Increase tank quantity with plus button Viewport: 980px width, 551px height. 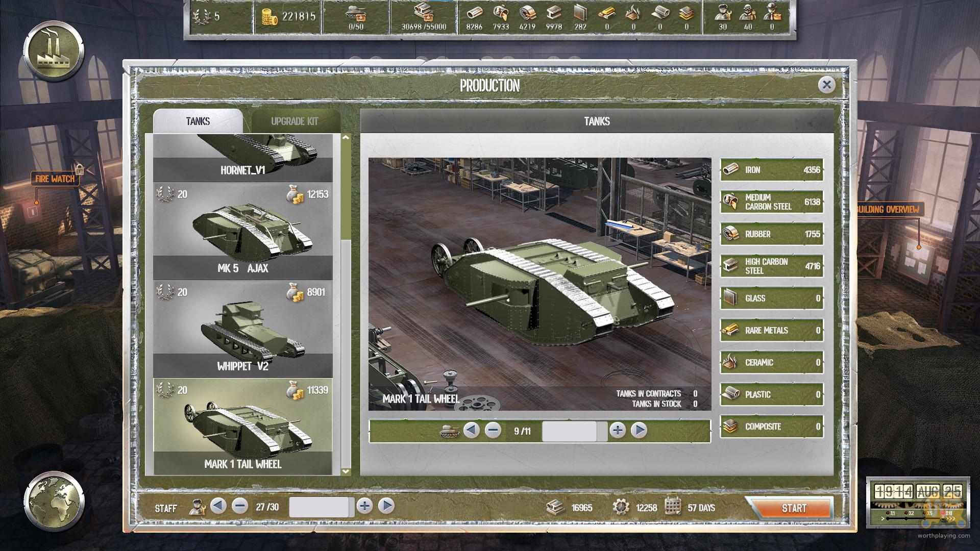tap(618, 431)
